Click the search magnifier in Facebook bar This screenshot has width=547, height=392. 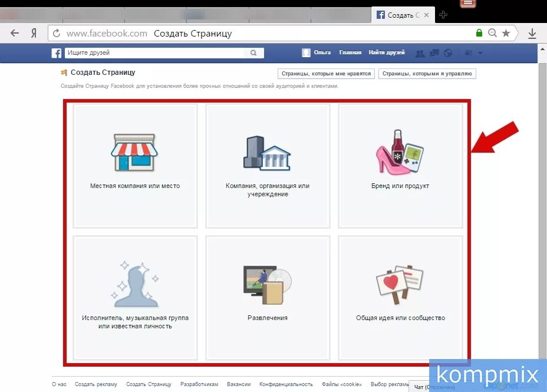[x=253, y=52]
